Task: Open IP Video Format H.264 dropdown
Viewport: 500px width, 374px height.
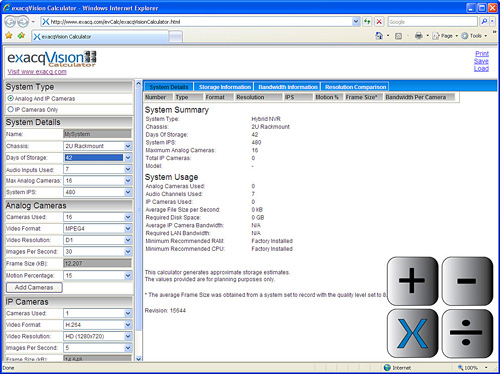Action: tap(97, 325)
